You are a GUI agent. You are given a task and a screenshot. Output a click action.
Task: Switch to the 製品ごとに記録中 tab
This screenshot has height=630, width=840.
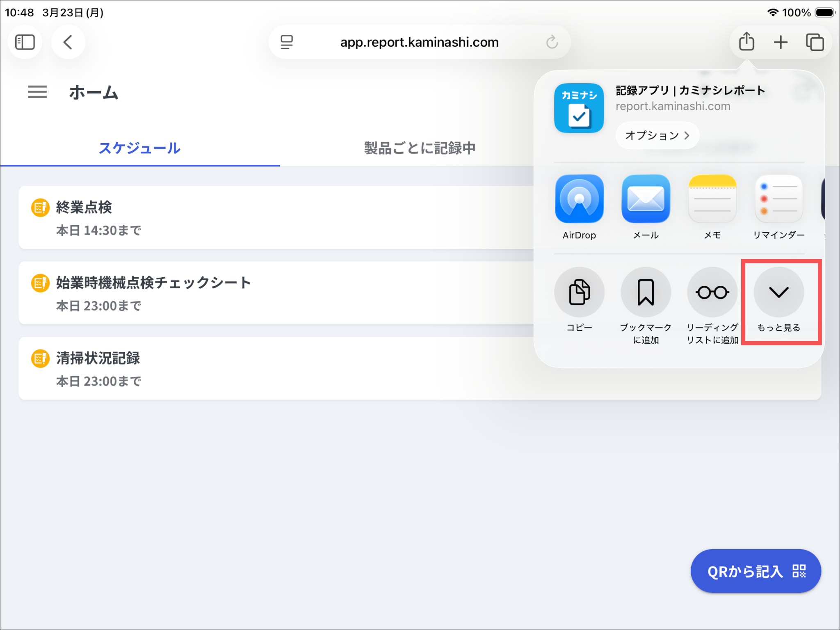coord(419,148)
